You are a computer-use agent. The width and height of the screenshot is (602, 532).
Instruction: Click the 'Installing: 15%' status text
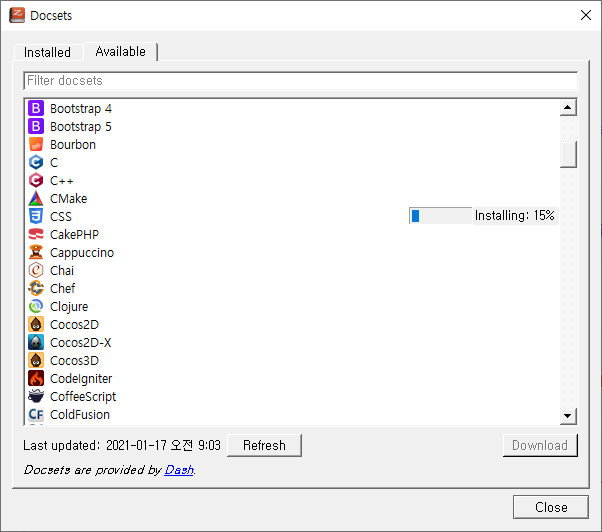(x=514, y=216)
